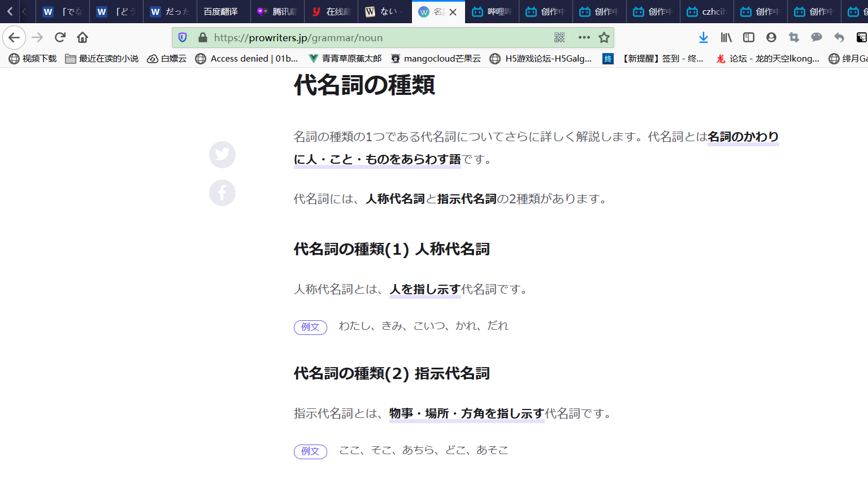The height and width of the screenshot is (488, 868).
Task: Reload the current page
Action: pyautogui.click(x=60, y=38)
